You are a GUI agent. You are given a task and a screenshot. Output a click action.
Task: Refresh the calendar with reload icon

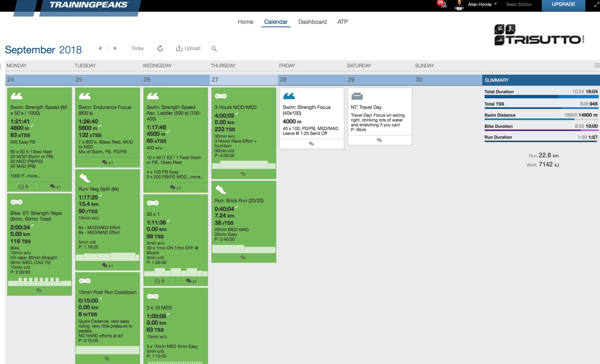point(160,48)
